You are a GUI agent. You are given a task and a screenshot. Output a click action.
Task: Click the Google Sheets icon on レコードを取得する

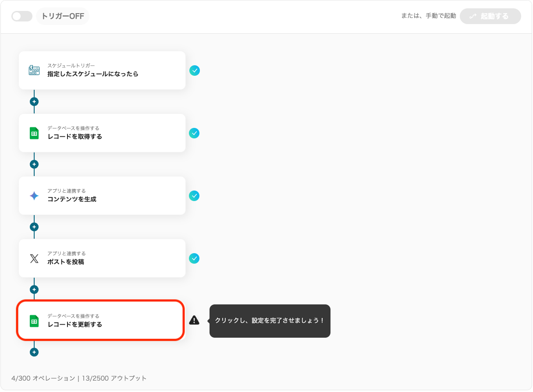coord(34,133)
